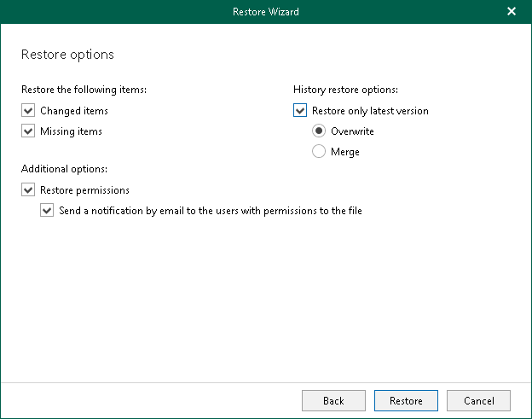The height and width of the screenshot is (419, 532).
Task: Select the Merge radio button
Action: pyautogui.click(x=319, y=152)
